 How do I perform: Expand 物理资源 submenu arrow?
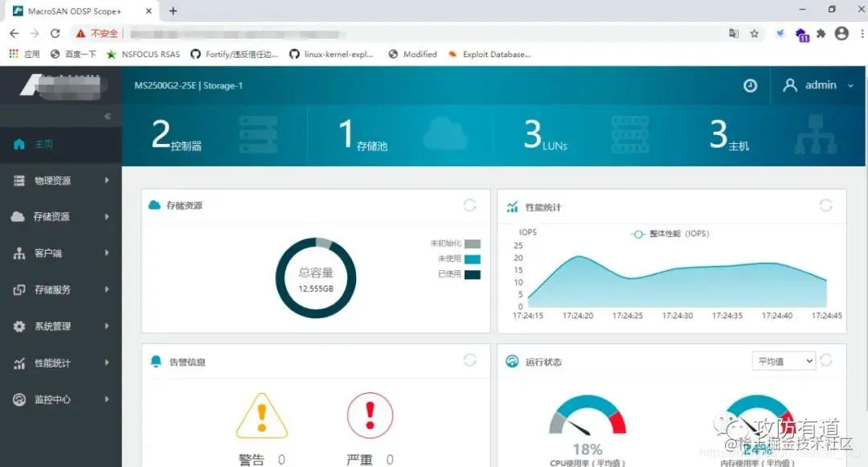pyautogui.click(x=107, y=180)
